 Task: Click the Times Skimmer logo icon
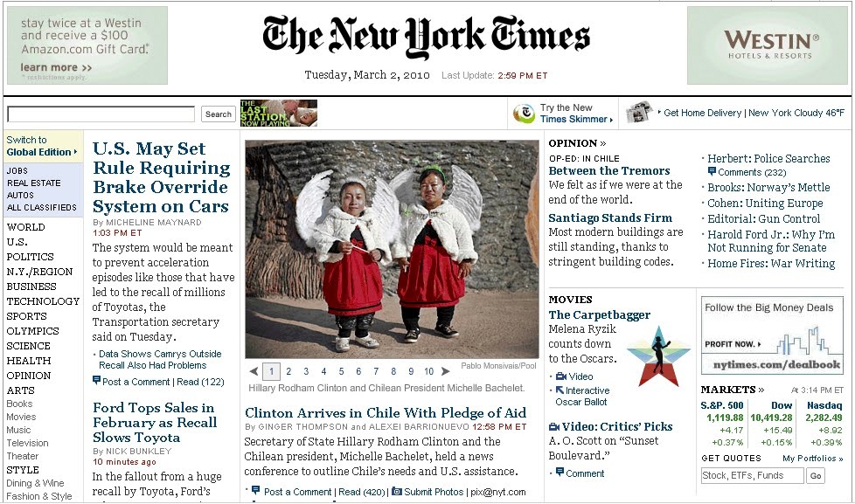pos(524,113)
